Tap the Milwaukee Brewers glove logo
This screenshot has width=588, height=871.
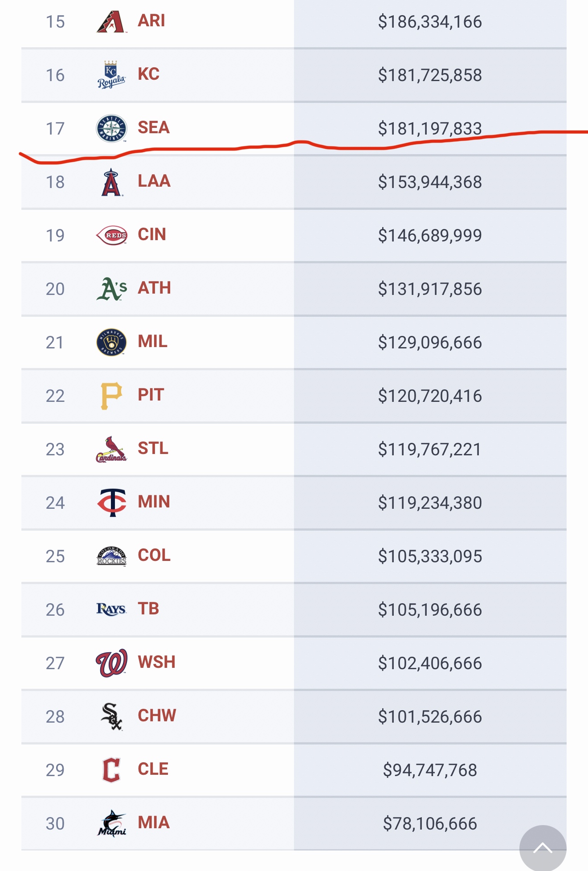[111, 342]
